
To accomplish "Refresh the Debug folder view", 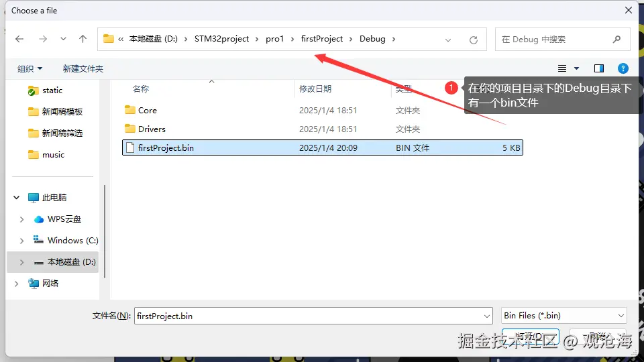I will tap(473, 40).
